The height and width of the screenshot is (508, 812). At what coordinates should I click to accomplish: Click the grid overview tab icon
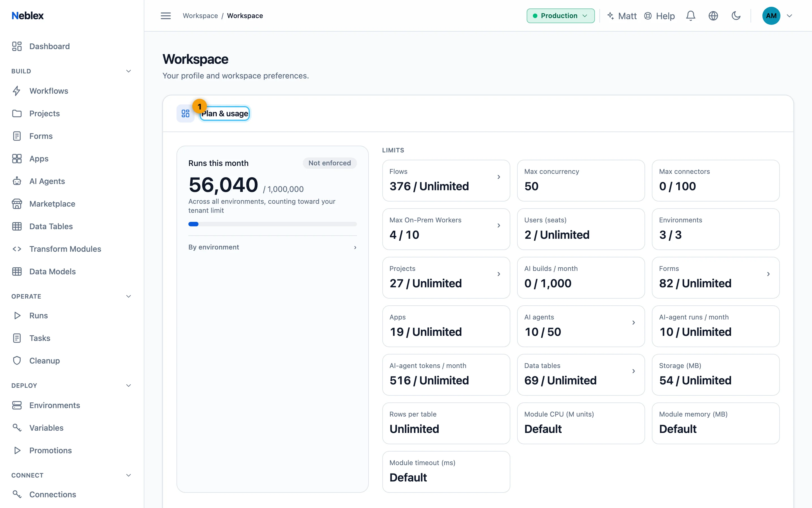pyautogui.click(x=186, y=113)
